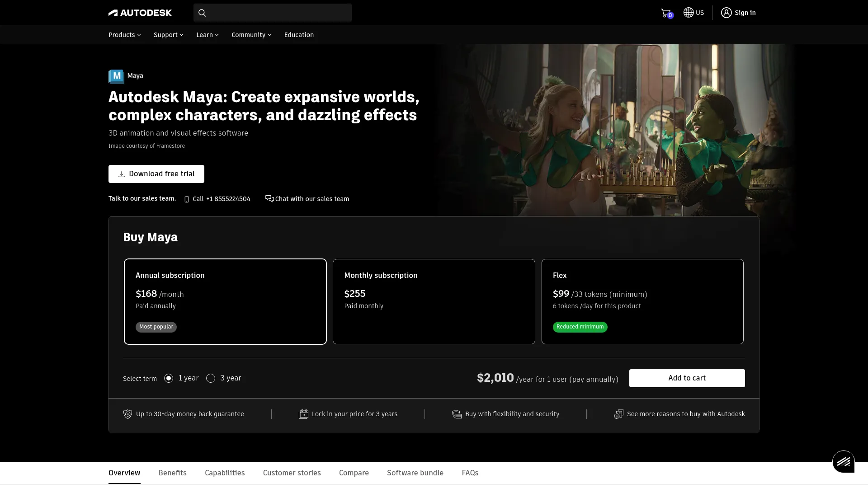Screen dimensions: 868x488
Task: Click the calendar icon for price lock
Action: pos(303,414)
